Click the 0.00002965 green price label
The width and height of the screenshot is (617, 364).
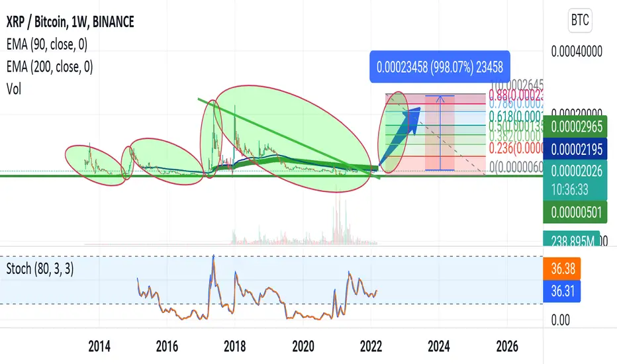(x=575, y=126)
